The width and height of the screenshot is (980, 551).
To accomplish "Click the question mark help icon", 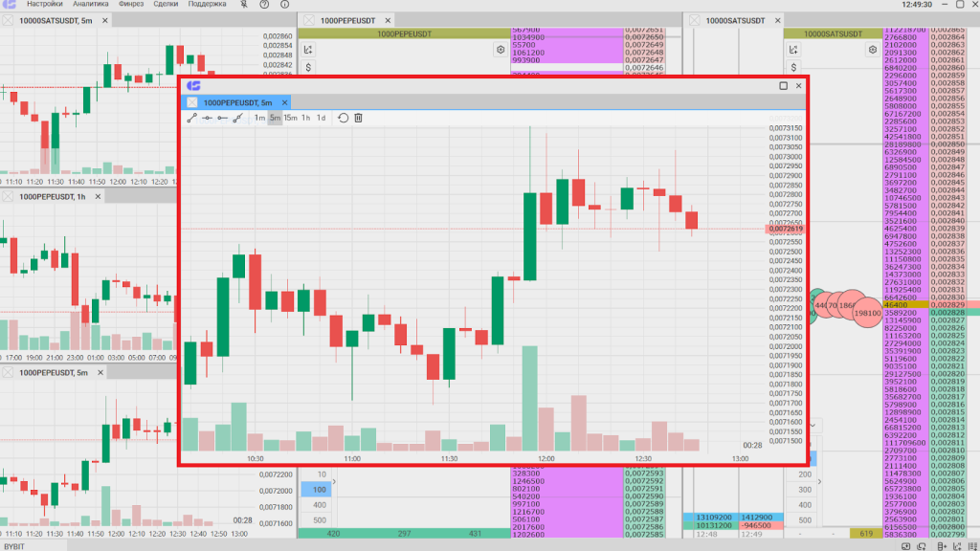I will (x=266, y=5).
